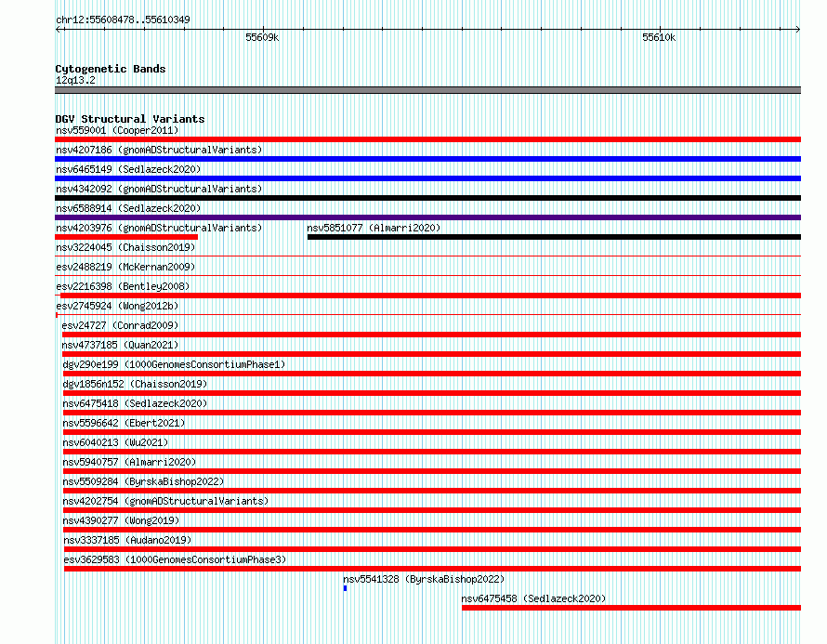The width and height of the screenshot is (827, 644).
Task: Open nsv3224045 (Chaisson2019) label
Action: pos(125,247)
